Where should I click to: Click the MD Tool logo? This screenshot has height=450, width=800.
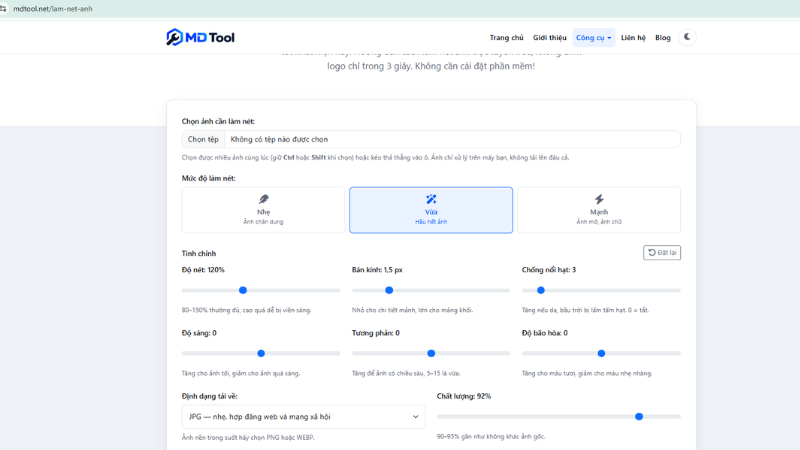(x=200, y=37)
